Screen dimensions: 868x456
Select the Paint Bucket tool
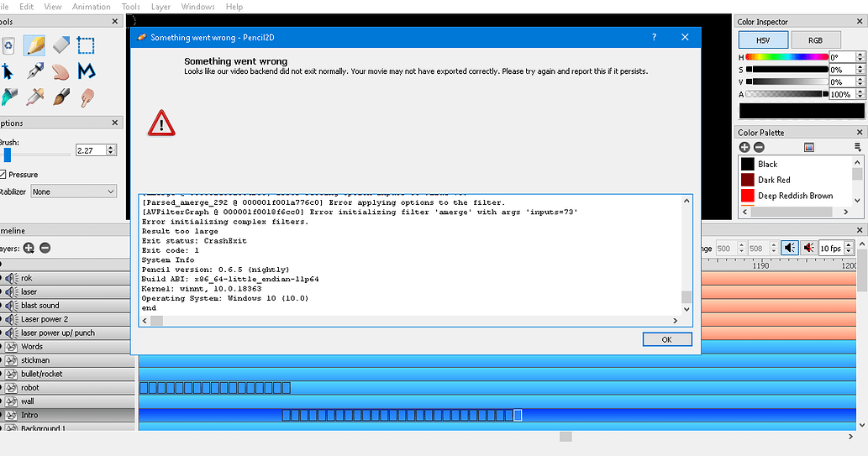(8, 97)
